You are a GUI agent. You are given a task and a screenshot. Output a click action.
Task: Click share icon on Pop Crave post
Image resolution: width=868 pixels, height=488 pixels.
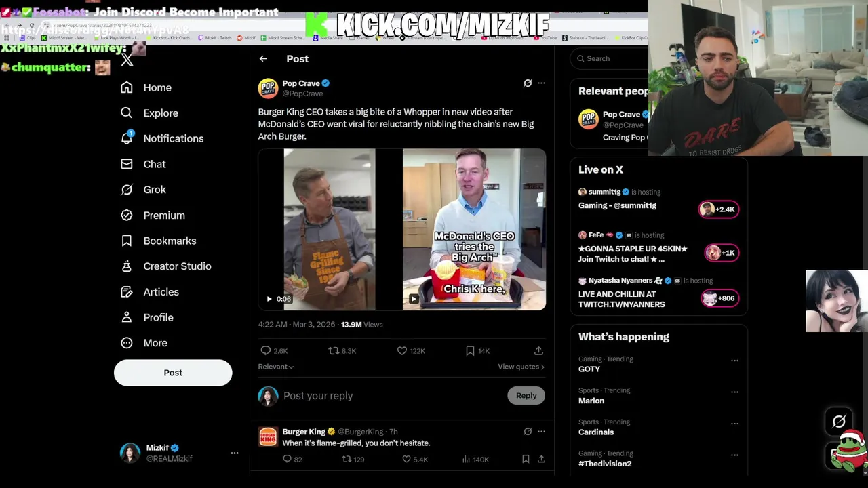click(538, 350)
